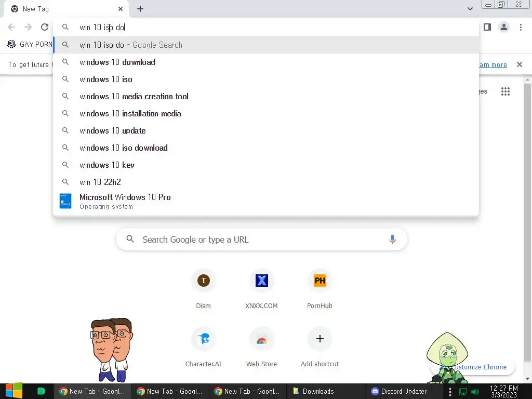Go back using the back arrow
This screenshot has width=532, height=399.
pos(11,27)
